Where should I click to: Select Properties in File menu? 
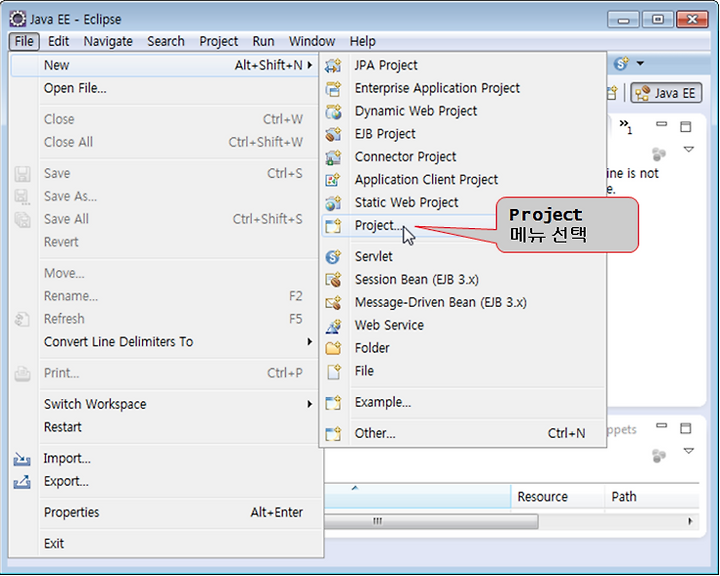pyautogui.click(x=165, y=513)
